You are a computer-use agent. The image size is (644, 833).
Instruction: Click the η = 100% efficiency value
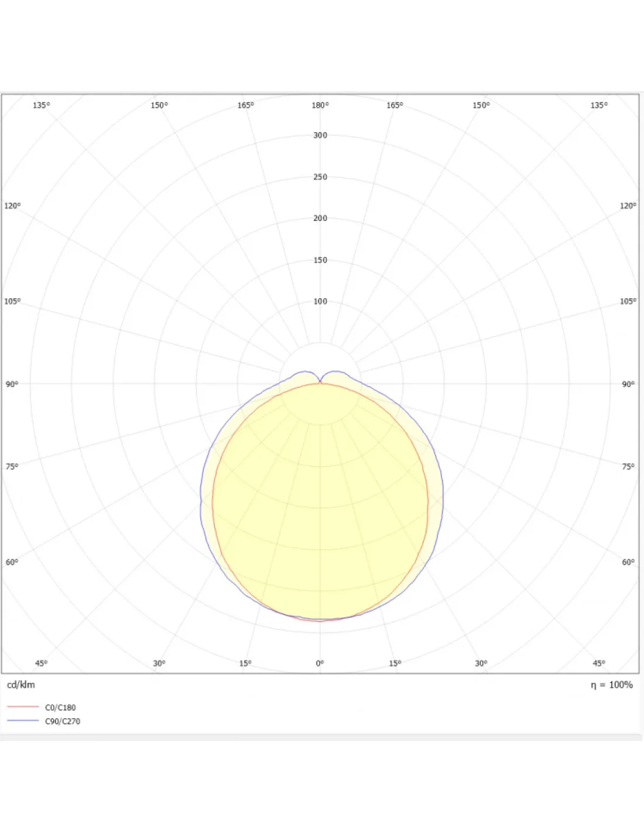612,685
